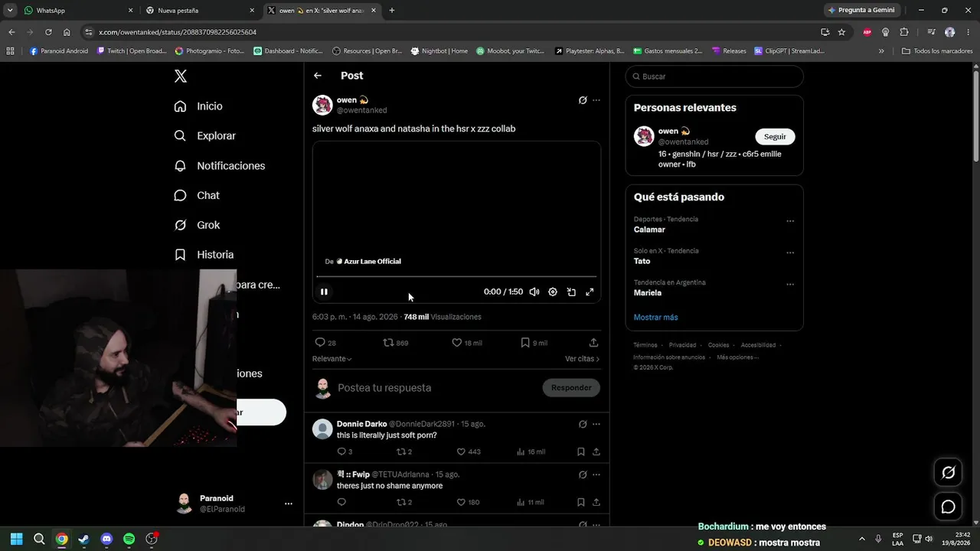The height and width of the screenshot is (551, 980).
Task: Open Grok icon on owen's post
Action: [583, 100]
